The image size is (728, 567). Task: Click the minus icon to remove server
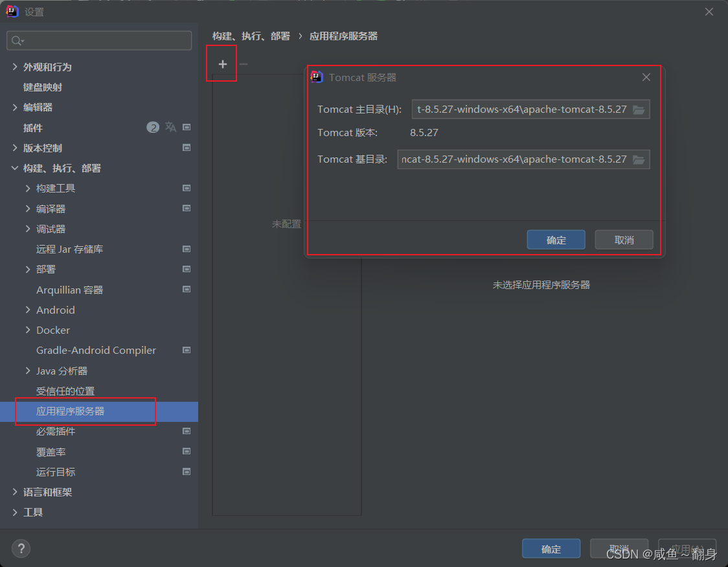(244, 64)
